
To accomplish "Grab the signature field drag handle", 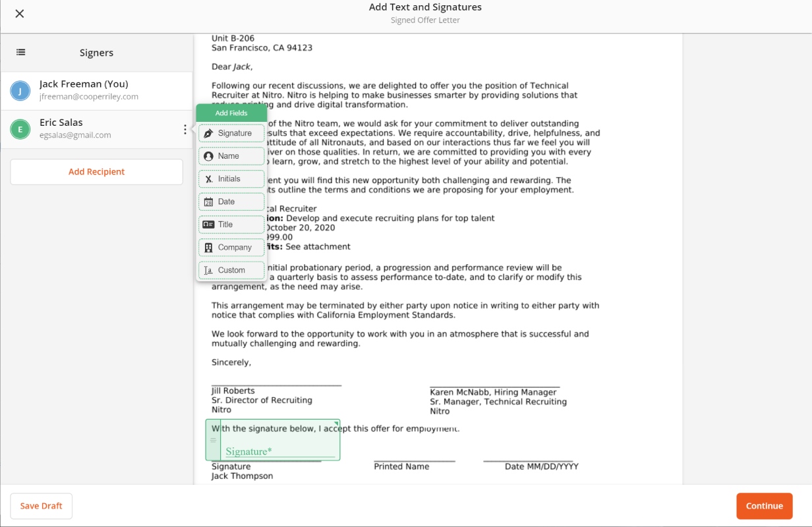I will pos(213,440).
